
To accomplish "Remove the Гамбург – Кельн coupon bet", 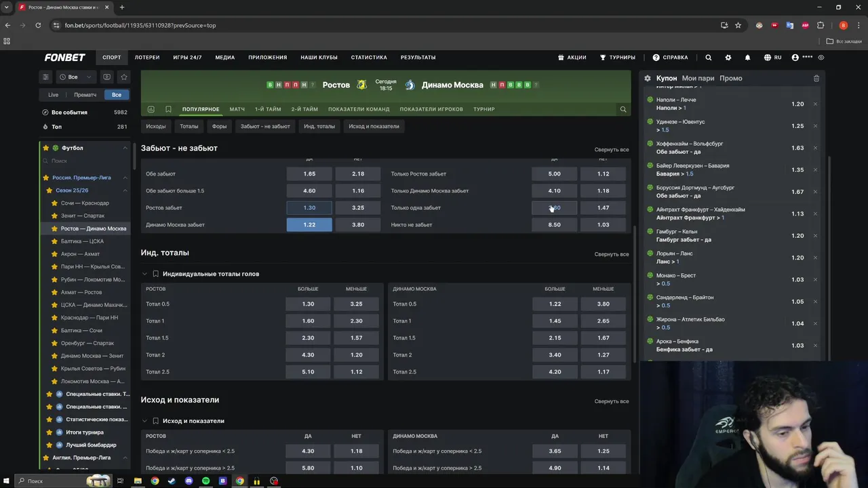I will [x=815, y=236].
